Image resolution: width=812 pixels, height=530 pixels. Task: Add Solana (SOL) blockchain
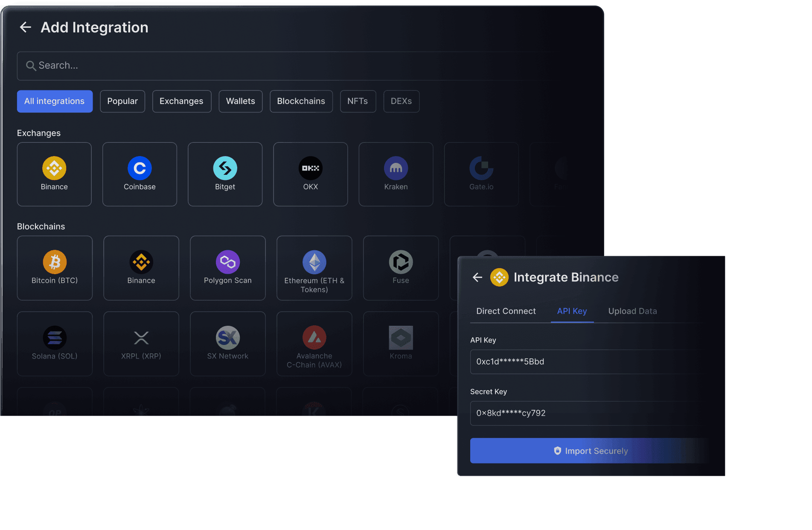click(x=55, y=344)
